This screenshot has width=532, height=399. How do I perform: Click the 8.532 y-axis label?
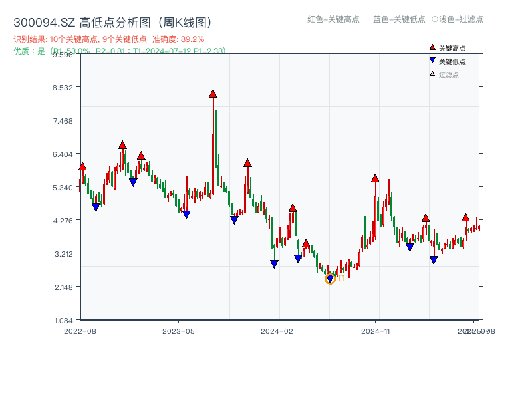click(x=63, y=88)
